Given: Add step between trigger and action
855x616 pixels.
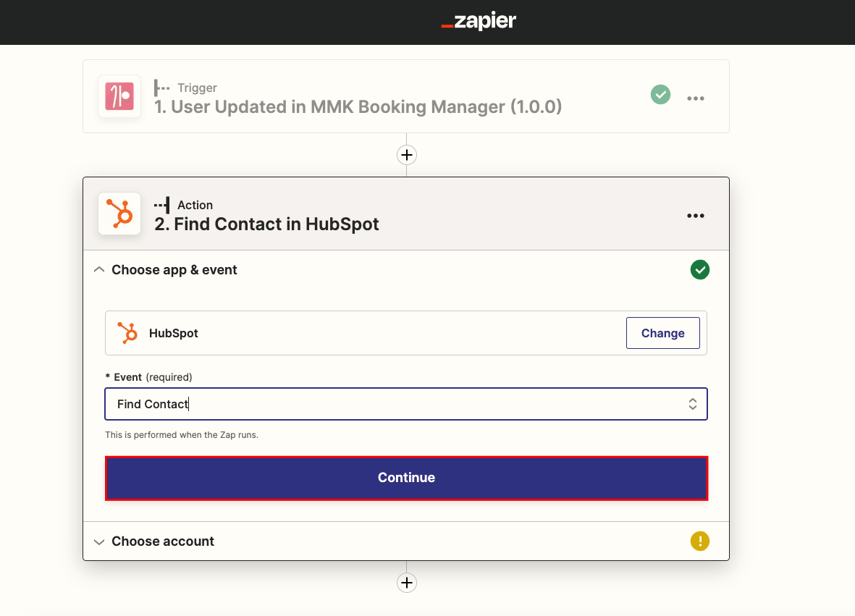Looking at the screenshot, I should (x=407, y=155).
